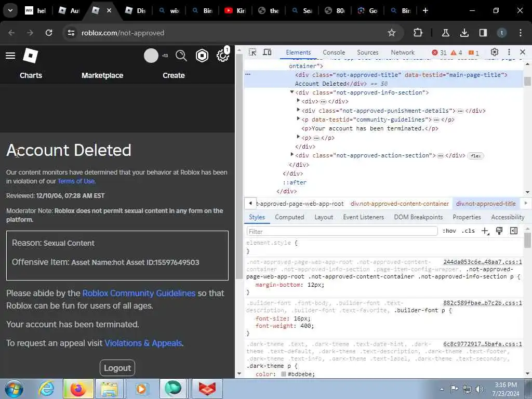Open the Chrome three-dot menu
This screenshot has width=532, height=399.
521,33
